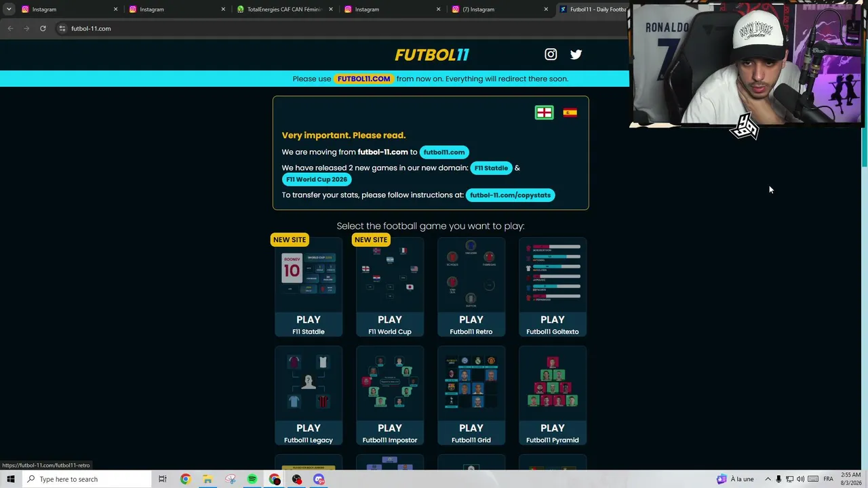Image resolution: width=868 pixels, height=488 pixels.
Task: Select the Futbol11 - Daily Football tab
Action: (x=592, y=9)
